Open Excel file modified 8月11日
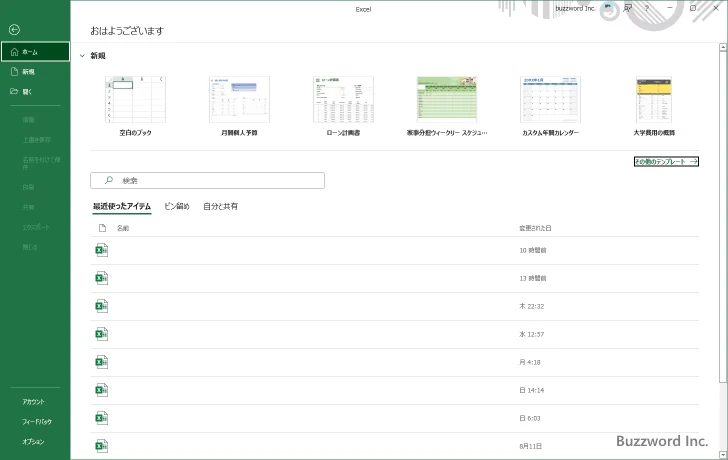The width and height of the screenshot is (728, 460). click(x=395, y=446)
